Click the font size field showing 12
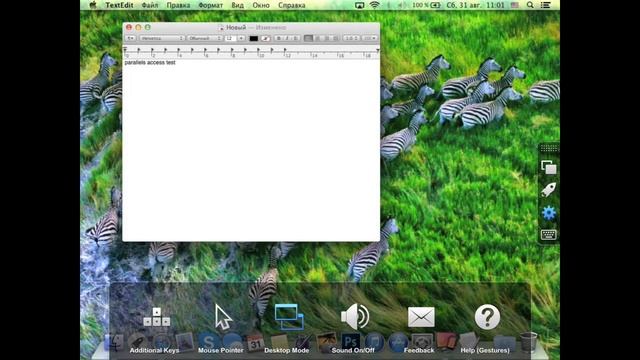The height and width of the screenshot is (360, 640). [230, 38]
